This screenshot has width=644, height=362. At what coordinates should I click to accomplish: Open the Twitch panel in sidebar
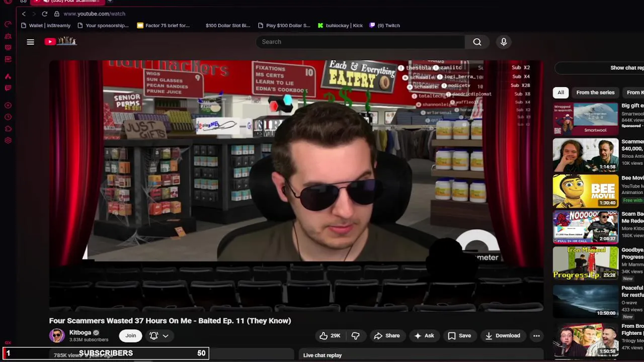8,88
